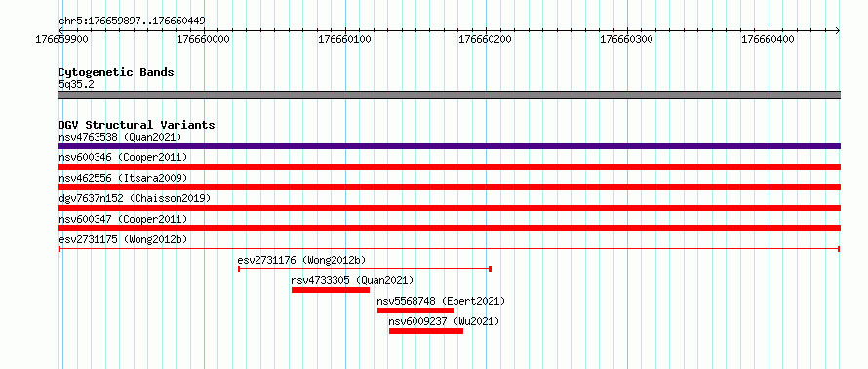The width and height of the screenshot is (868, 369).
Task: Click the red nsv5568748 variant bar
Action: click(415, 310)
